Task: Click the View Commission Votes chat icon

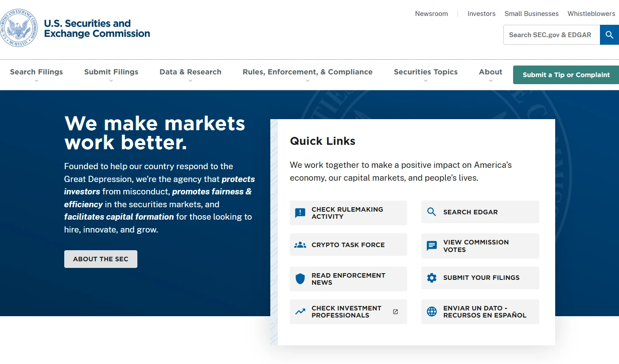Action: [x=432, y=246]
